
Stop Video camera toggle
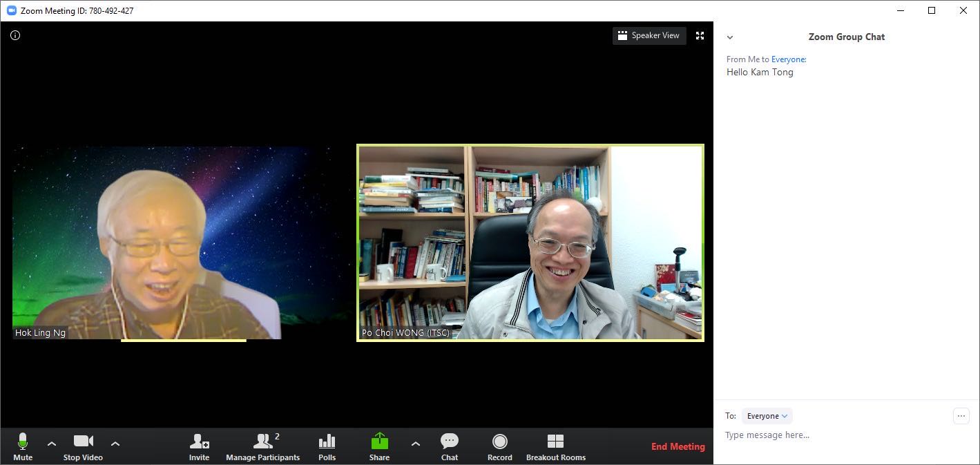[x=83, y=446]
